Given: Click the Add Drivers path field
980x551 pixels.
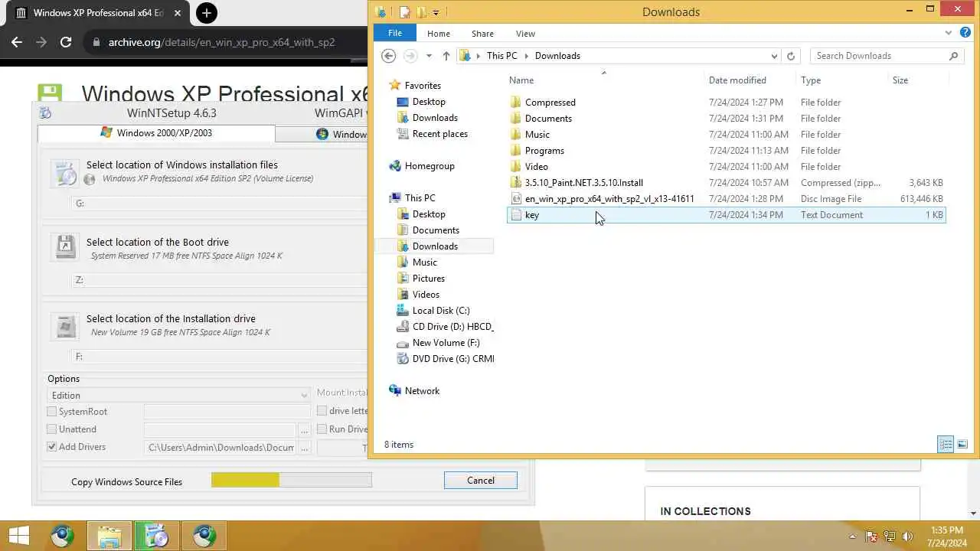Looking at the screenshot, I should coord(220,448).
